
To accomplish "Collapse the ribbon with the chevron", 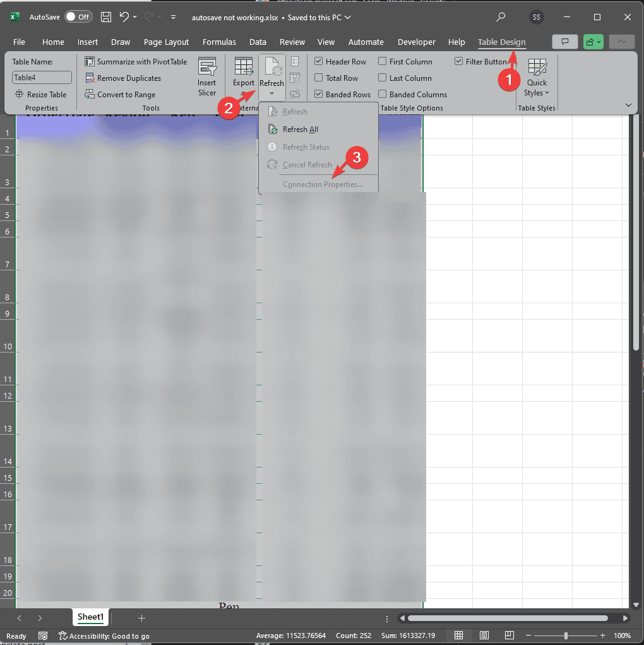I will coord(628,105).
